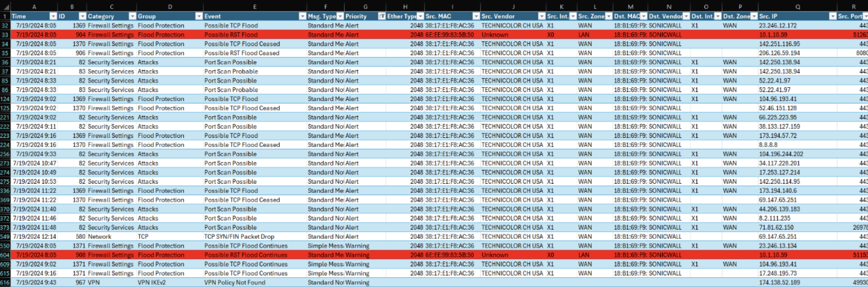Expand the Src. Vendor filter arrow

point(541,16)
